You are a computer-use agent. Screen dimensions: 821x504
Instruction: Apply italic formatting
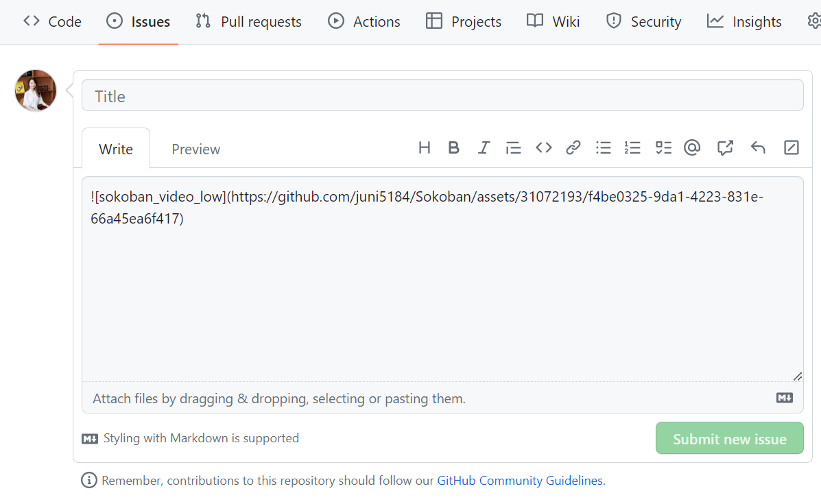[484, 148]
